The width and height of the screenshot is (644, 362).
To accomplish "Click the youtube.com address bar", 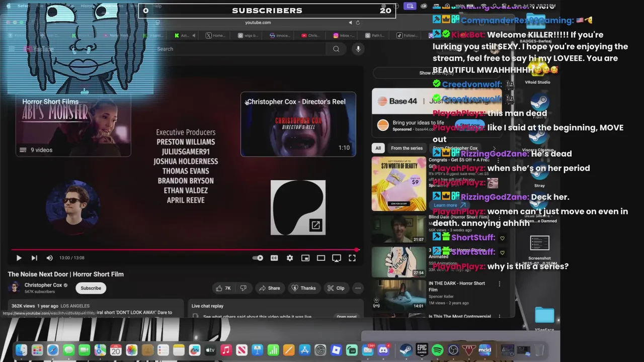I will (258, 22).
